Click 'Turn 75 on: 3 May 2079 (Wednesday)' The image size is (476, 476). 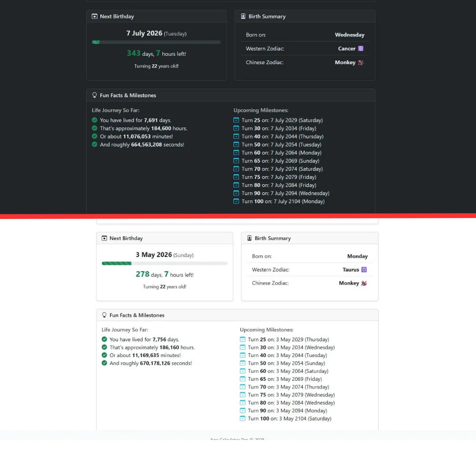(291, 395)
